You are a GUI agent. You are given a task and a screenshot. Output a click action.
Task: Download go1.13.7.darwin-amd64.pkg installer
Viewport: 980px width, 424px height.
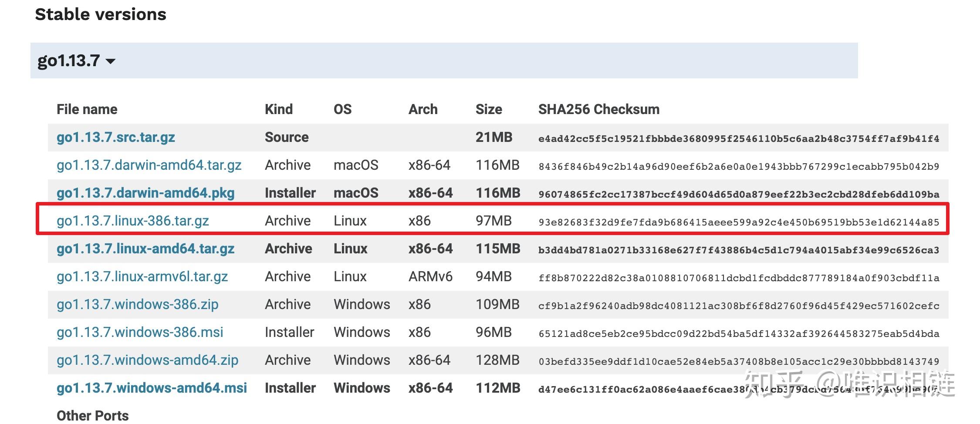[145, 193]
